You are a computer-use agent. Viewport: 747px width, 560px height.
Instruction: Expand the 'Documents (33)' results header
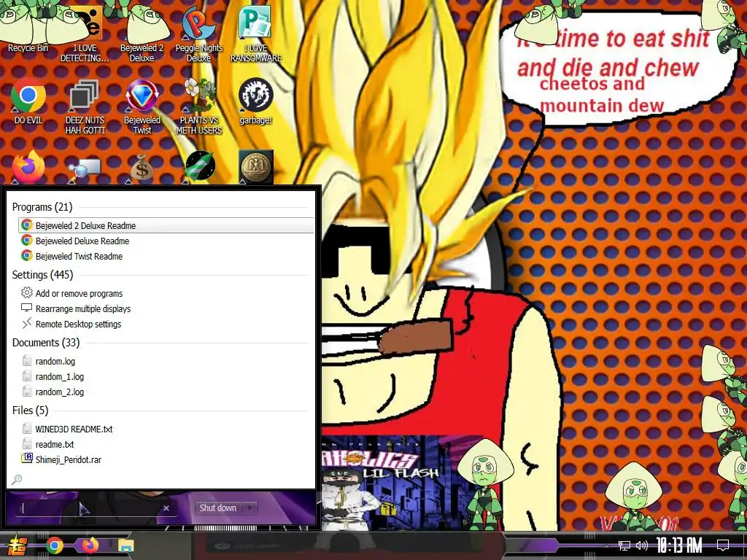click(x=46, y=343)
